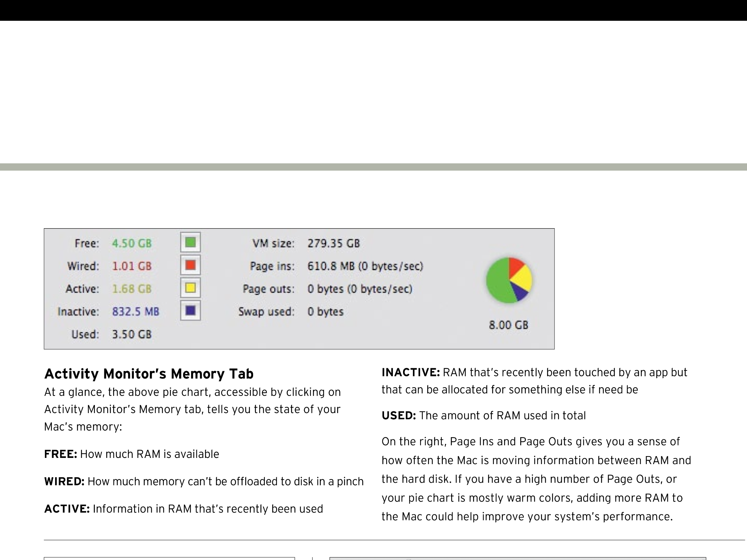Select the Wired value 1.01 GB
747x560 pixels.
[132, 266]
